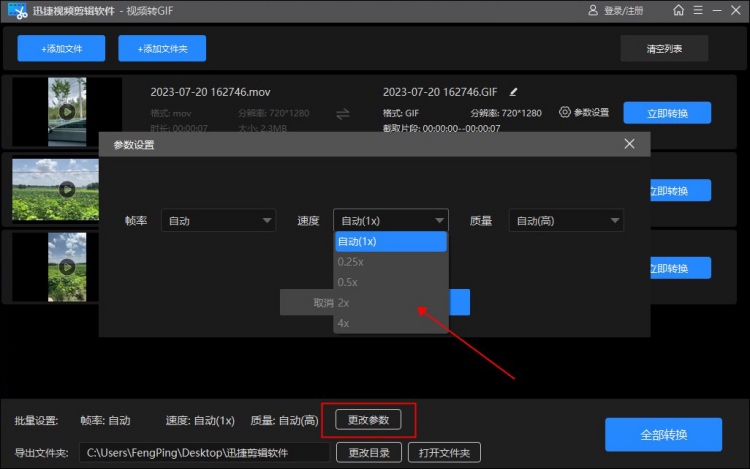Click the 截取片段 time range text
This screenshot has width=750, height=469.
[x=441, y=128]
